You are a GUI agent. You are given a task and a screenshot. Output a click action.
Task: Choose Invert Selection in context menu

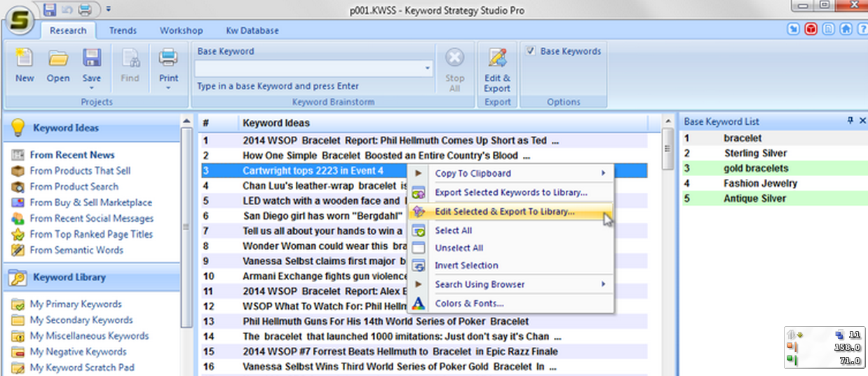point(510,265)
